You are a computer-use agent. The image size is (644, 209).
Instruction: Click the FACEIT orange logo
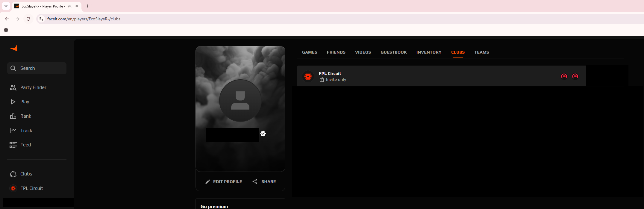[13, 48]
